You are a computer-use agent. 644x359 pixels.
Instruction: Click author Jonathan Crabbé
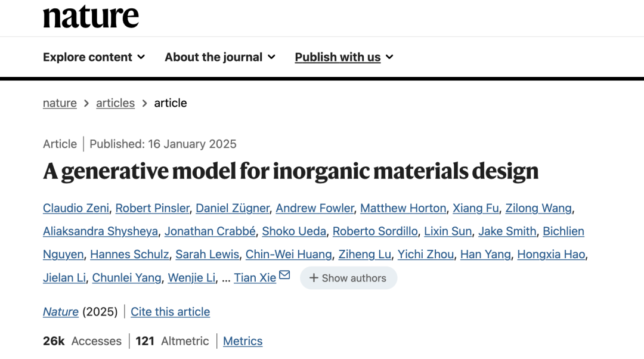coord(210,231)
